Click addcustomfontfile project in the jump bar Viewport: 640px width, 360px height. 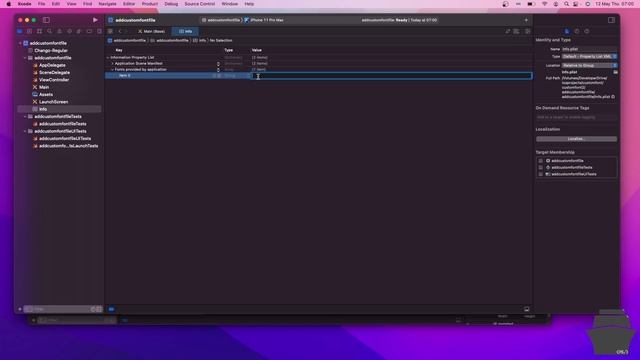point(127,40)
